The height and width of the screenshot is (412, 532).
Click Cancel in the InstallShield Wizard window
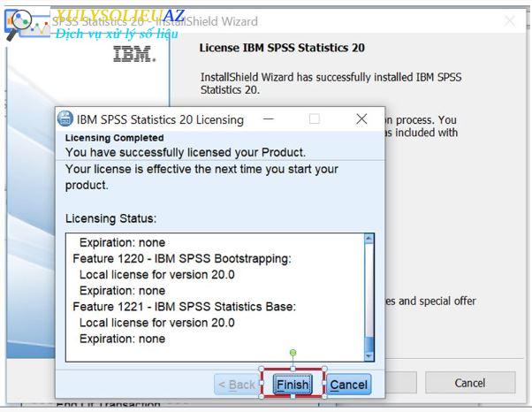click(x=470, y=383)
